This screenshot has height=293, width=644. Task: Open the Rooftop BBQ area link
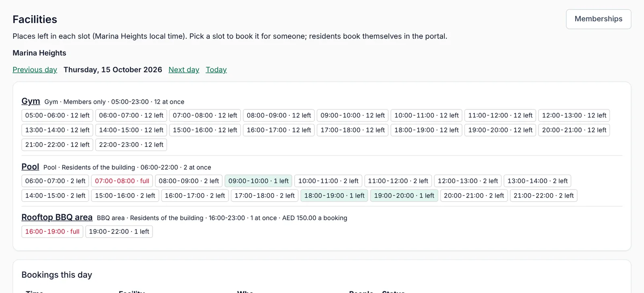57,217
